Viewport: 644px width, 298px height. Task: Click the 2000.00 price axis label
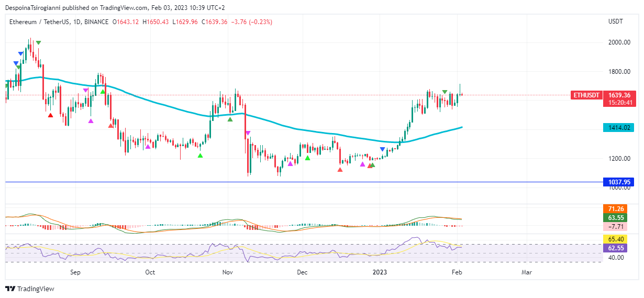point(619,42)
